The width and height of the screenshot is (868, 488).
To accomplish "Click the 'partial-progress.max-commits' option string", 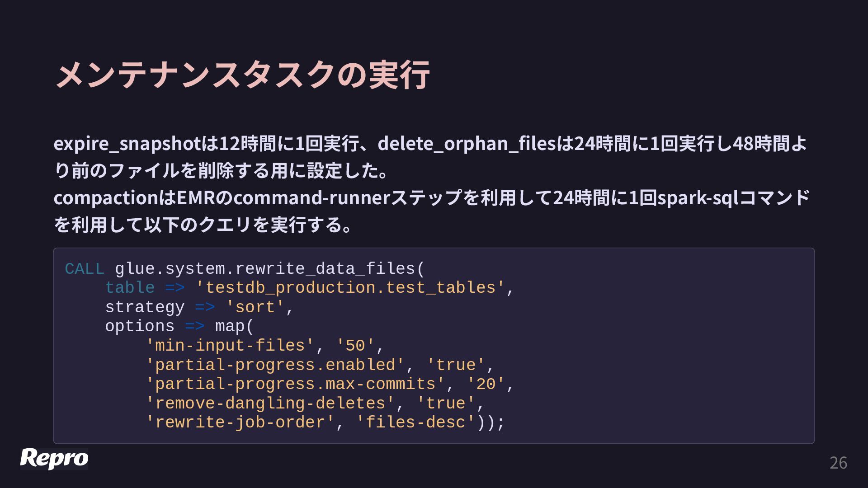I will 295,384.
